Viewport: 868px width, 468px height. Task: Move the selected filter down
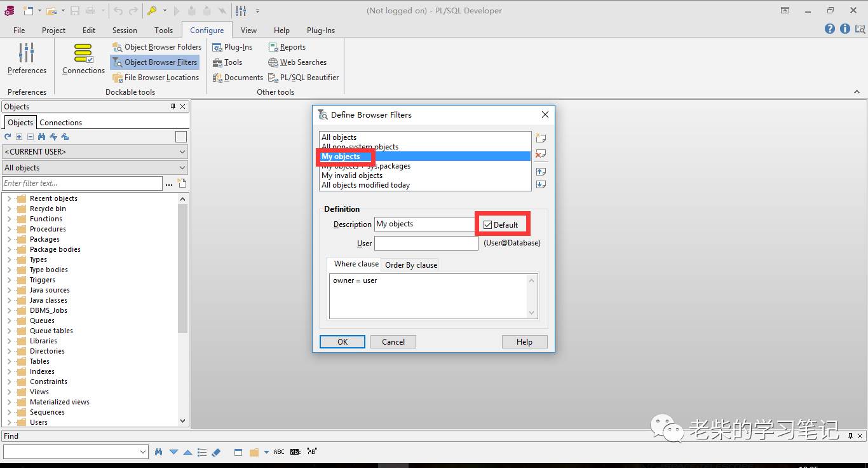click(541, 184)
